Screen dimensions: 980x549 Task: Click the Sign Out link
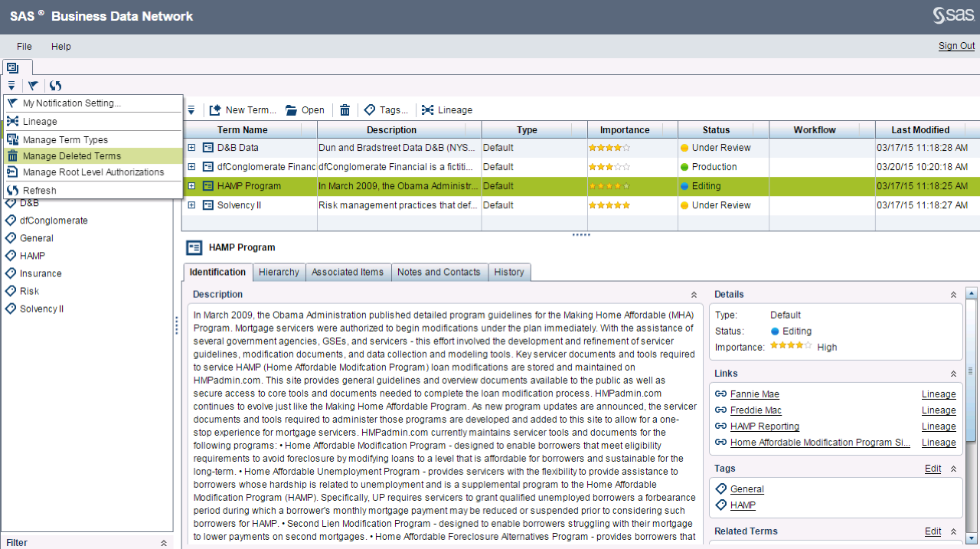point(955,46)
